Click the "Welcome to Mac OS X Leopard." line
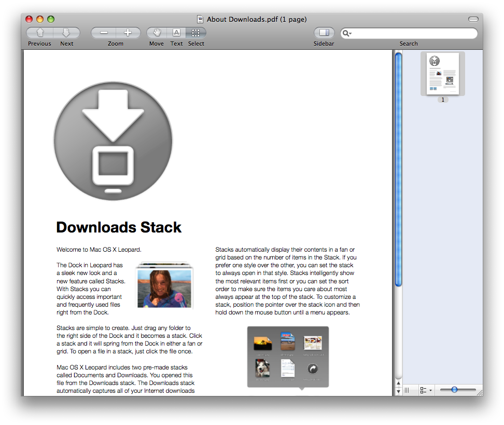The image size is (504, 425). click(x=99, y=250)
